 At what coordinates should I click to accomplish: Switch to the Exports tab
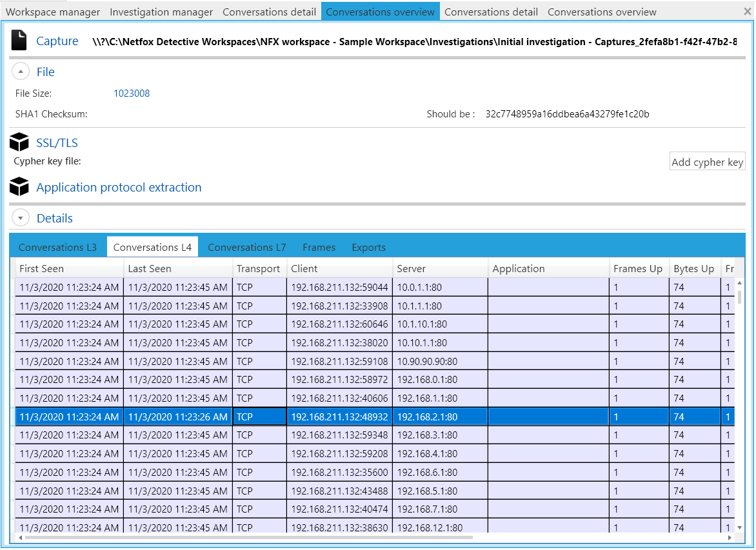click(368, 248)
